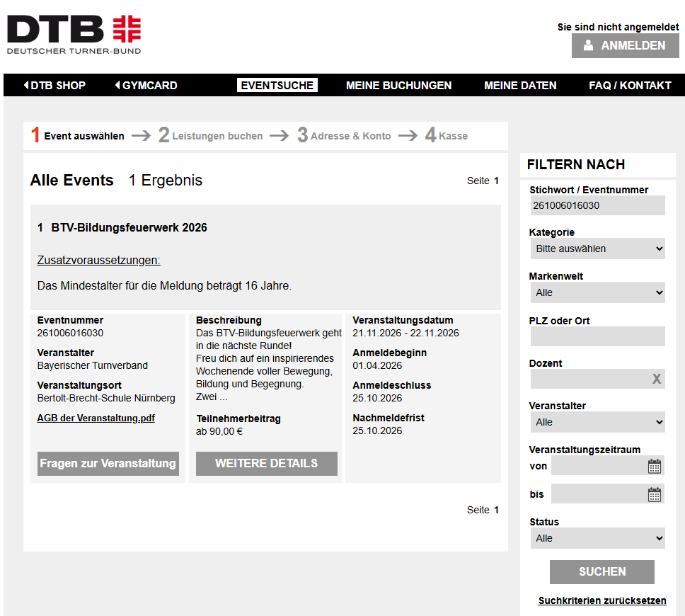Viewport: 685px width, 616px height.
Task: Click into the PLZ oder Ort field
Action: click(x=597, y=336)
